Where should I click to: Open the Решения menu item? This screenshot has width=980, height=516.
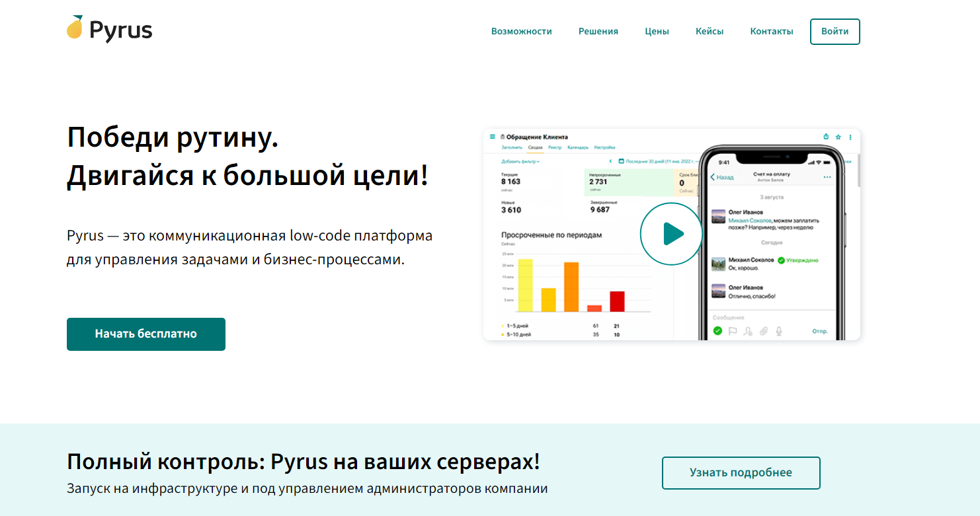(x=598, y=31)
